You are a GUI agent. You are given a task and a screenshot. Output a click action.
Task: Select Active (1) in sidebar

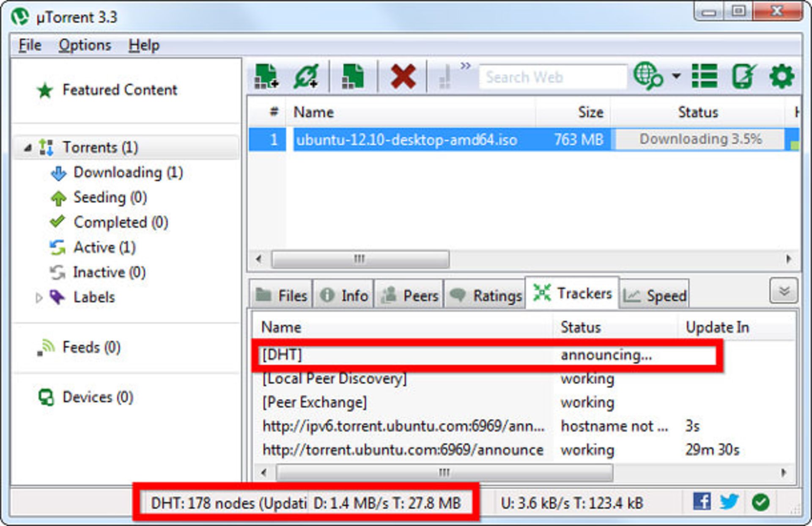[104, 247]
